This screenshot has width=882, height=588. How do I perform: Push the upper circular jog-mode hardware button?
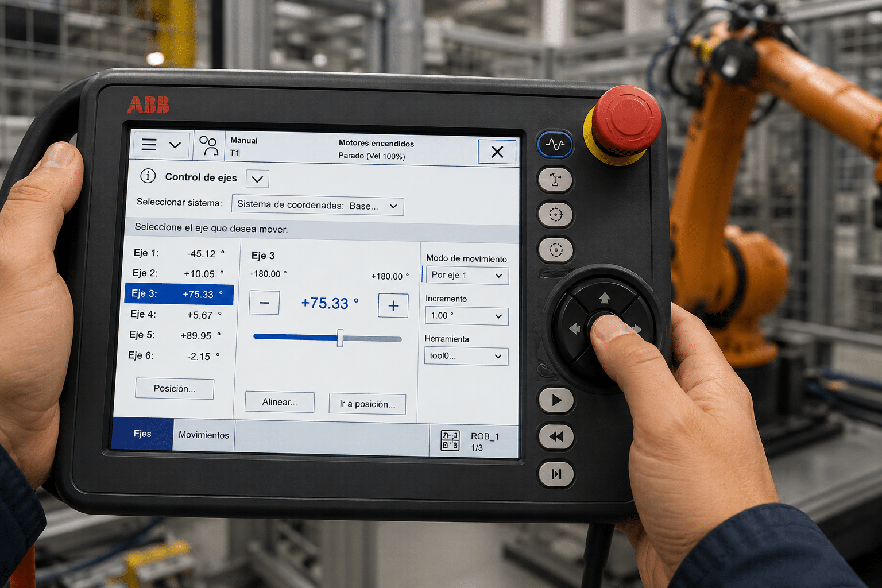click(x=556, y=215)
